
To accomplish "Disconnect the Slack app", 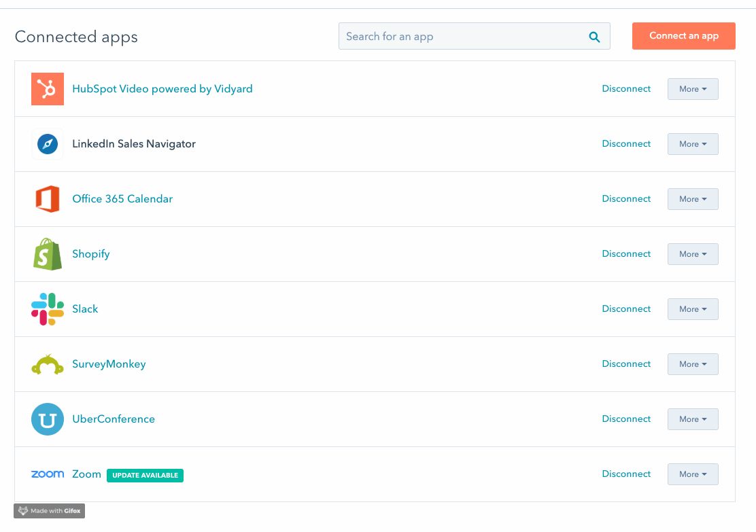I will [x=626, y=308].
